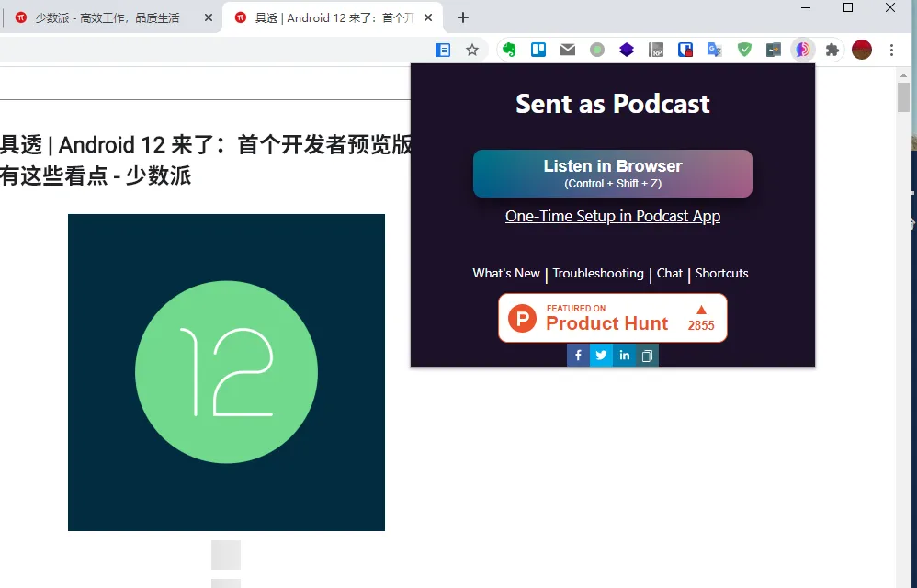Open the Google Translate extension

pyautogui.click(x=715, y=50)
